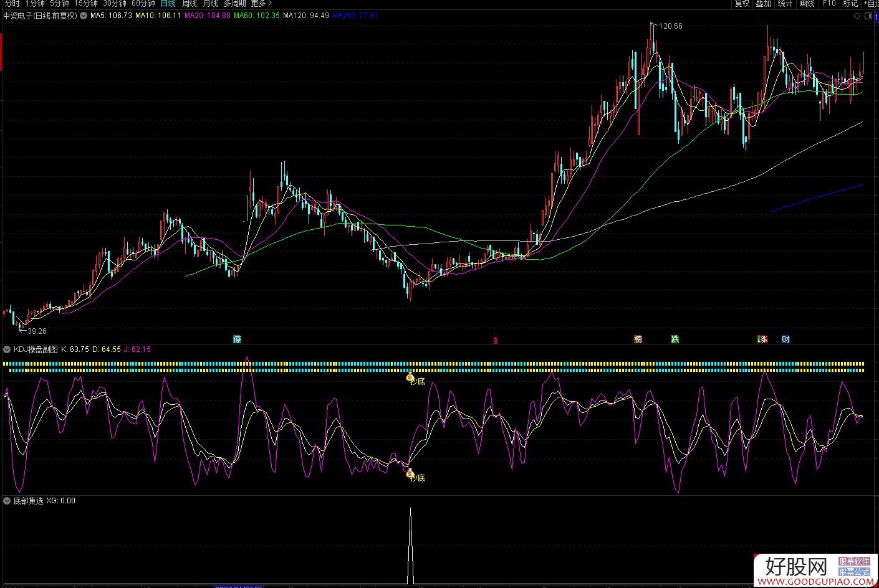Click the 中瓷电子(日线.前复权) chart title
The height and width of the screenshot is (588, 879).
click(41, 16)
